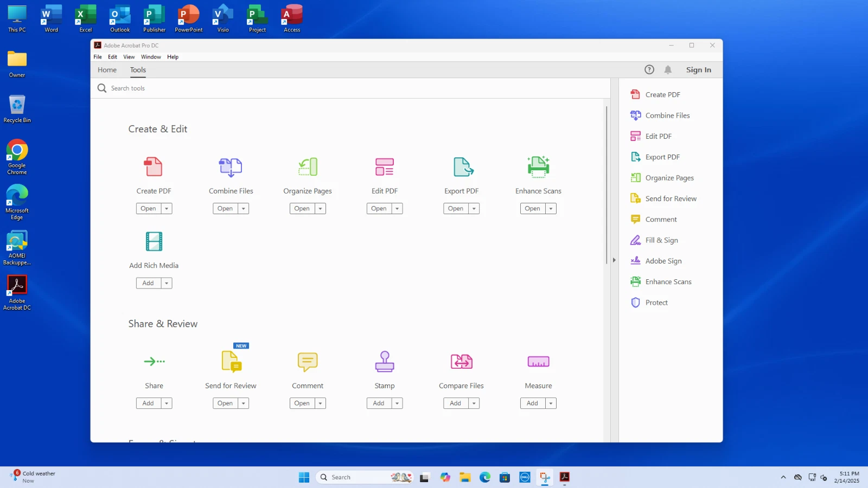Select Enhance Scans in right sidebar
The height and width of the screenshot is (488, 868).
pos(661,282)
